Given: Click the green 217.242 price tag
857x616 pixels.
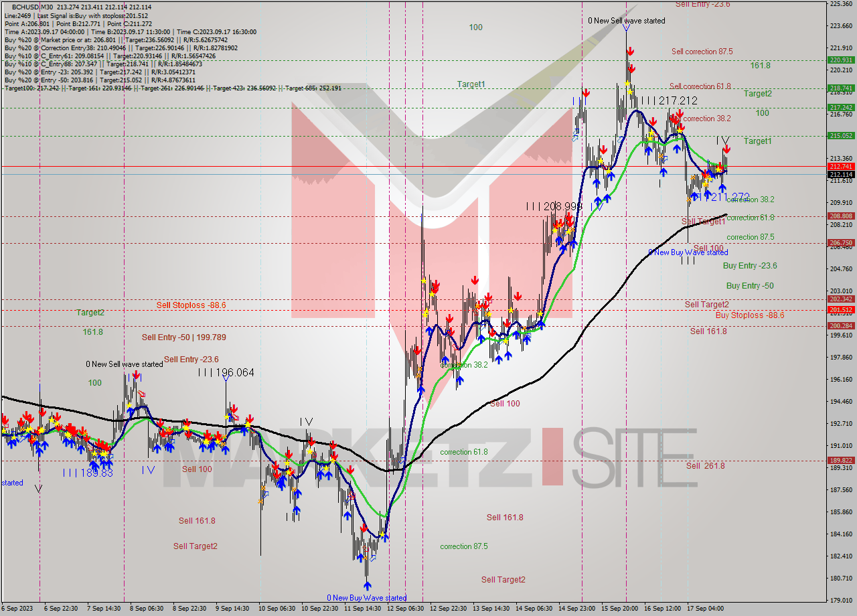Looking at the screenshot, I should [x=841, y=107].
